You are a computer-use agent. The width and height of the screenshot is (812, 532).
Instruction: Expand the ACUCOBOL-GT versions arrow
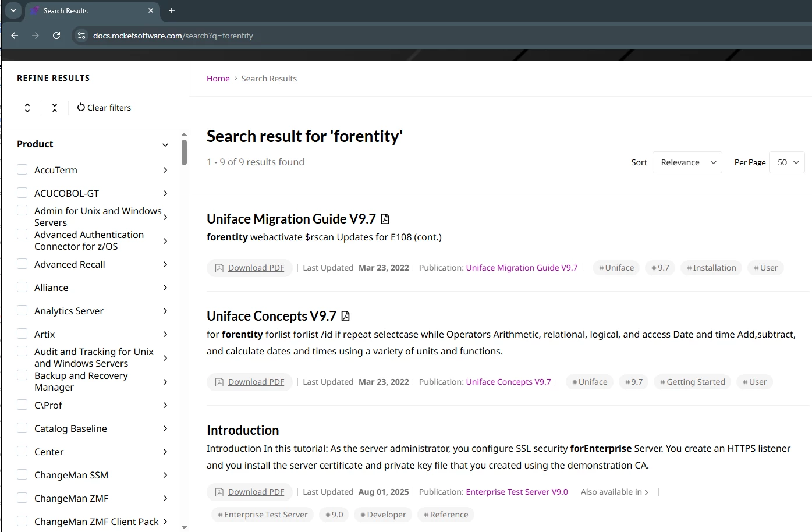point(165,193)
